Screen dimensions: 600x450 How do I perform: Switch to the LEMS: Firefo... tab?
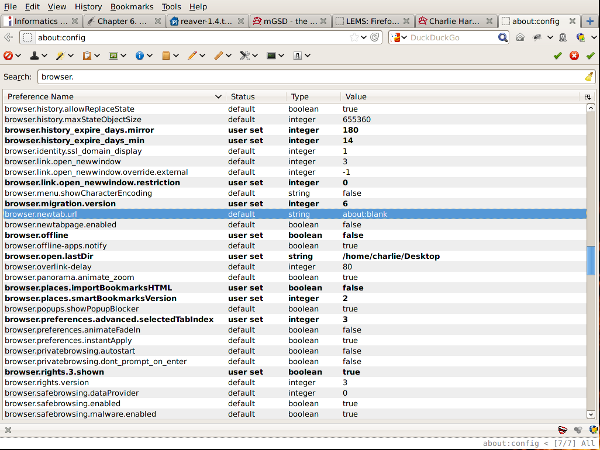tap(372, 21)
